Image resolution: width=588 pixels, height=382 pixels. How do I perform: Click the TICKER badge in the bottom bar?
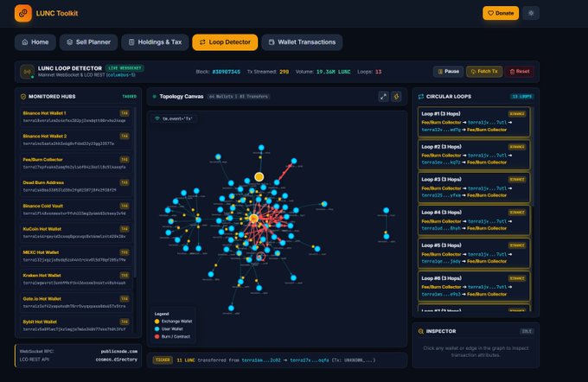click(163, 360)
